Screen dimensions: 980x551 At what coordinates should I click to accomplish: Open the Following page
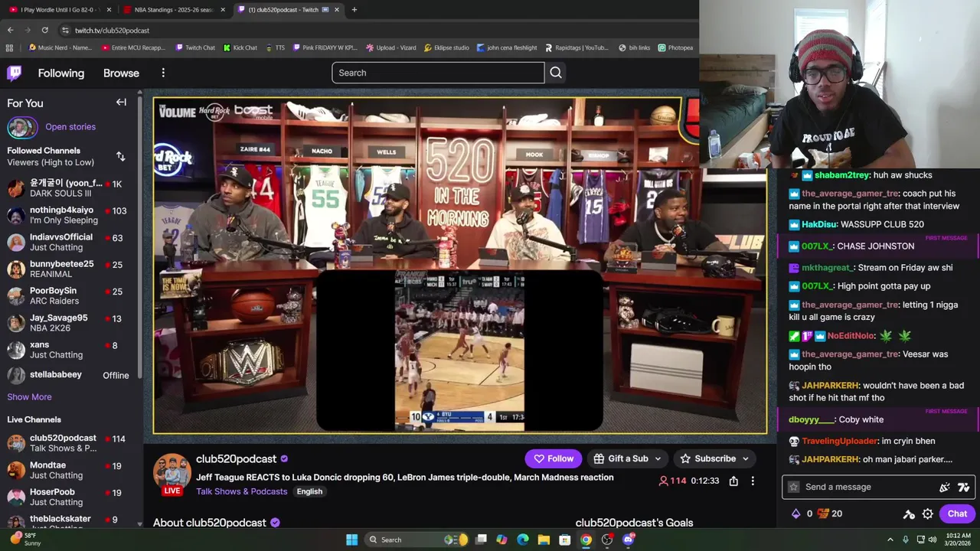point(61,73)
